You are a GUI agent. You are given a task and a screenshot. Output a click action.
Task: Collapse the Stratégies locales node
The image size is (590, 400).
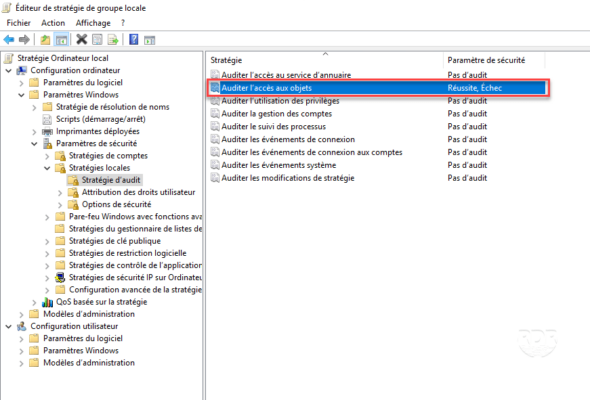click(x=47, y=168)
